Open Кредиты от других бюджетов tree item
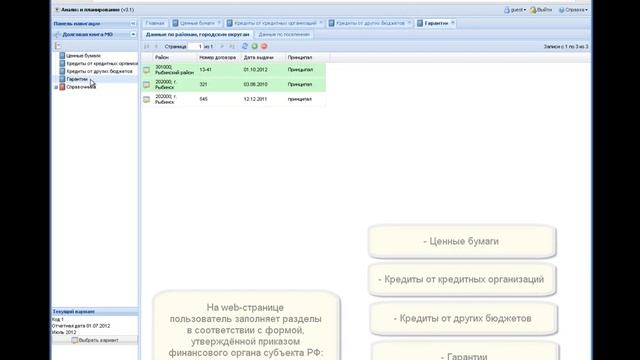Screen dimensions: 640x360 tap(99, 71)
